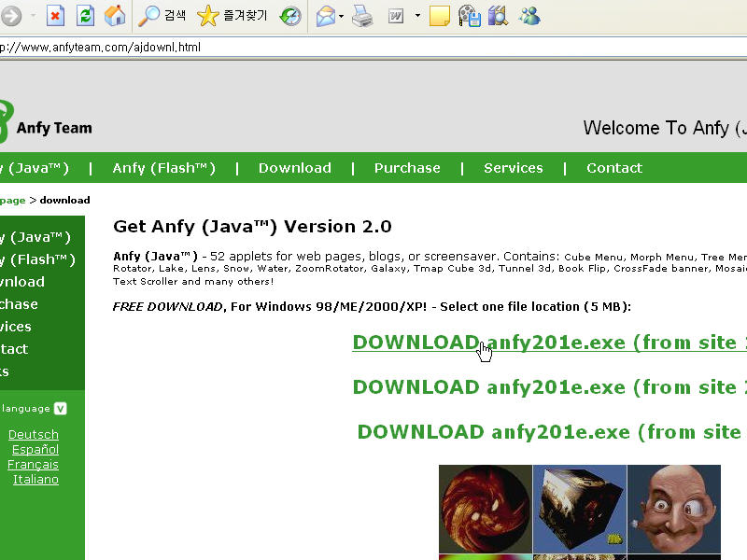The width and height of the screenshot is (747, 560).
Task: Switch language to Español
Action: pyautogui.click(x=35, y=450)
